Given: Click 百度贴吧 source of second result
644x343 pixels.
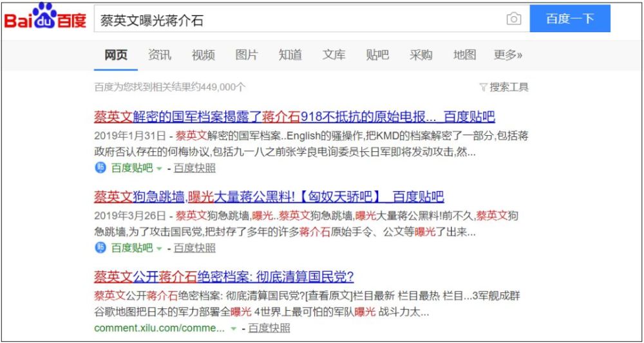Looking at the screenshot, I should coord(132,248).
